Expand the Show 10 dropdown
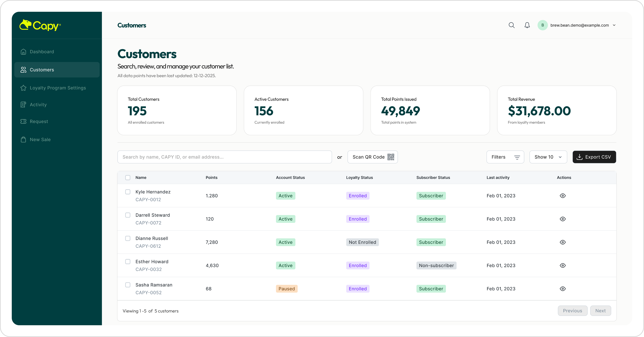The image size is (644, 337). [x=548, y=157]
